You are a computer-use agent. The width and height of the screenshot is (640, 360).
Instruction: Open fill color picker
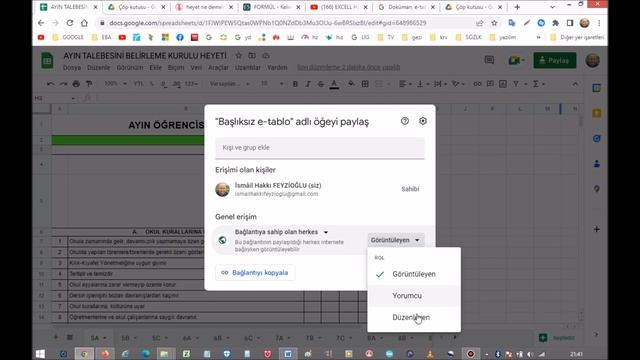tap(351, 84)
